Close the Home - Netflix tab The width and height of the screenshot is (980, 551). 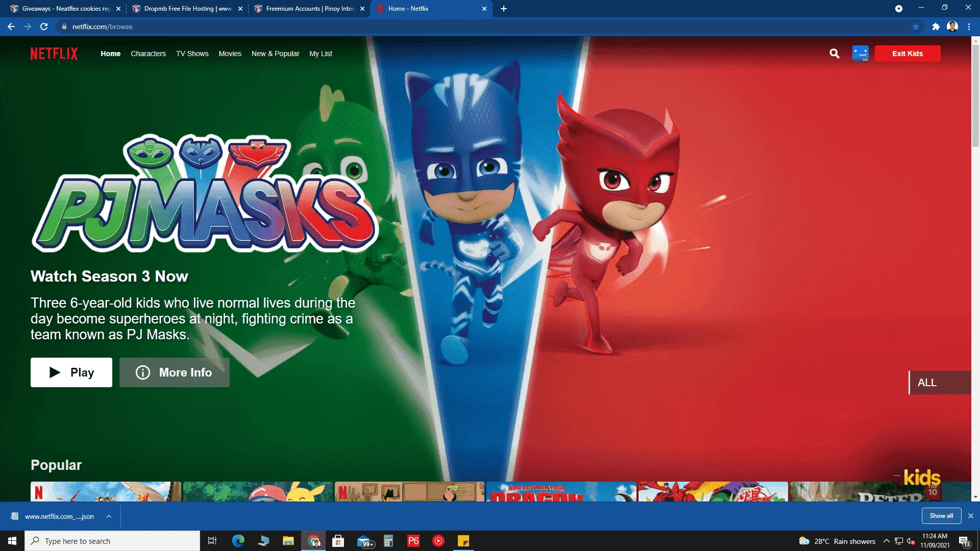click(484, 9)
